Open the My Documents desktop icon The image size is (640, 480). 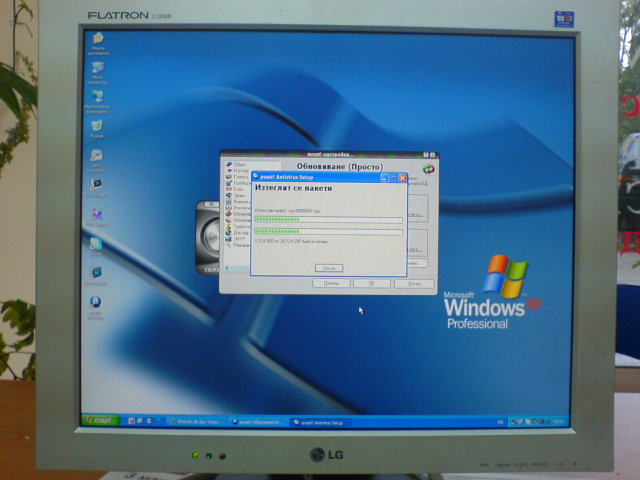pyautogui.click(x=98, y=42)
